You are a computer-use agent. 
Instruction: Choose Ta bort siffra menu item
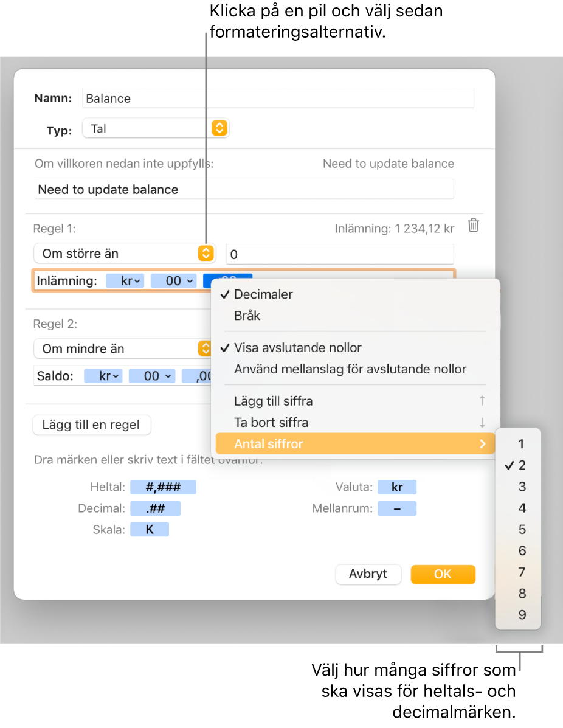tap(355, 423)
